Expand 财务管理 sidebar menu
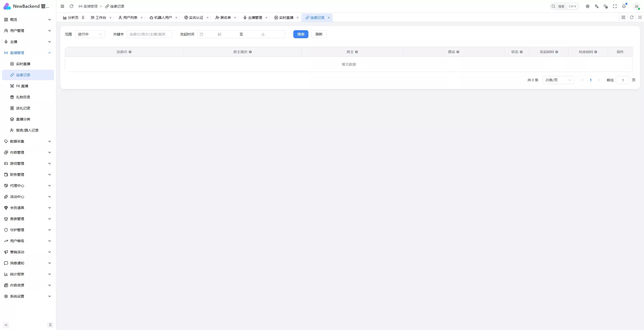Viewport: 644px width, 330px height. click(x=28, y=175)
